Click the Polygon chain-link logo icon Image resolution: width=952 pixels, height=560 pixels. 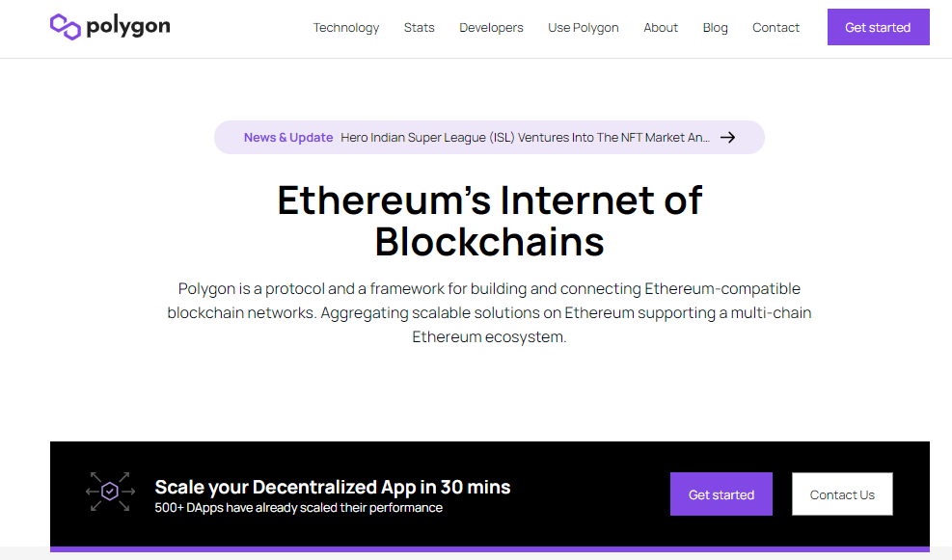(x=65, y=27)
